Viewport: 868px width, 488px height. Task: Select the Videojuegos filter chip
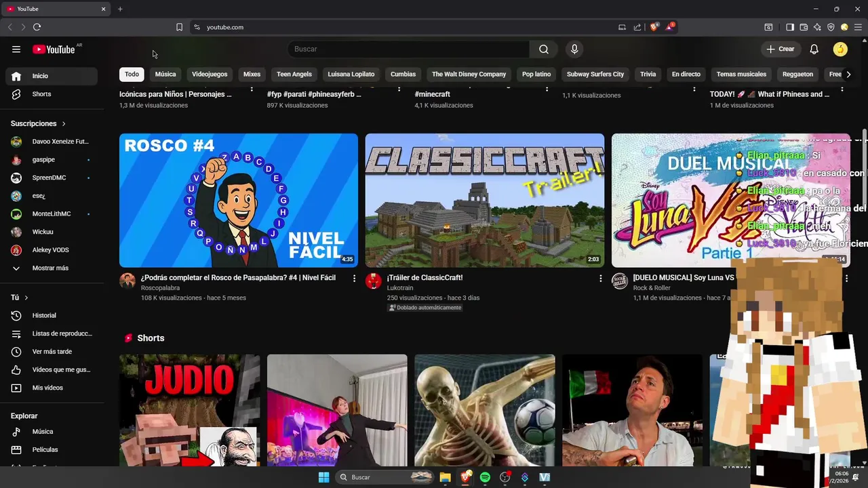click(210, 74)
